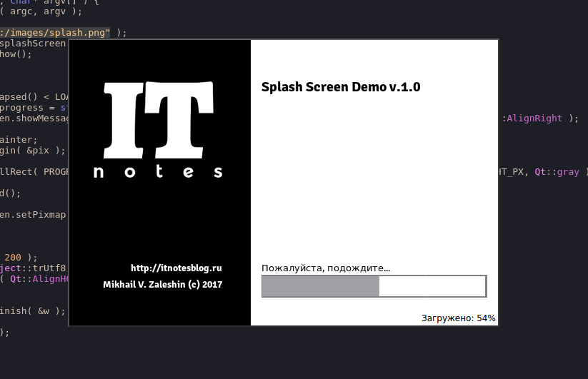Click the "200 );" code line

[21, 257]
